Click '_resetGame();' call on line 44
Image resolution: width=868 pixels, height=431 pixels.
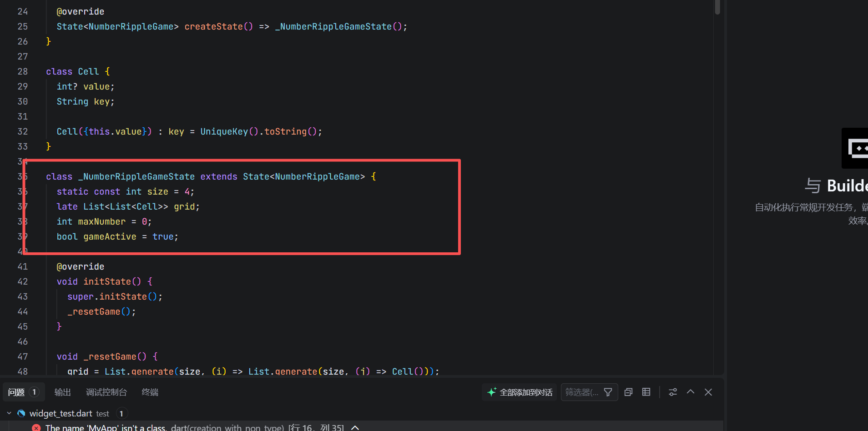click(101, 311)
